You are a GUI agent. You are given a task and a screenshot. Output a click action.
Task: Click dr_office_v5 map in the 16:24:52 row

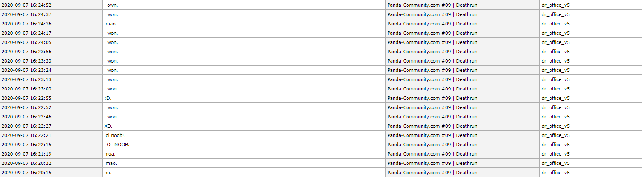pyautogui.click(x=555, y=5)
